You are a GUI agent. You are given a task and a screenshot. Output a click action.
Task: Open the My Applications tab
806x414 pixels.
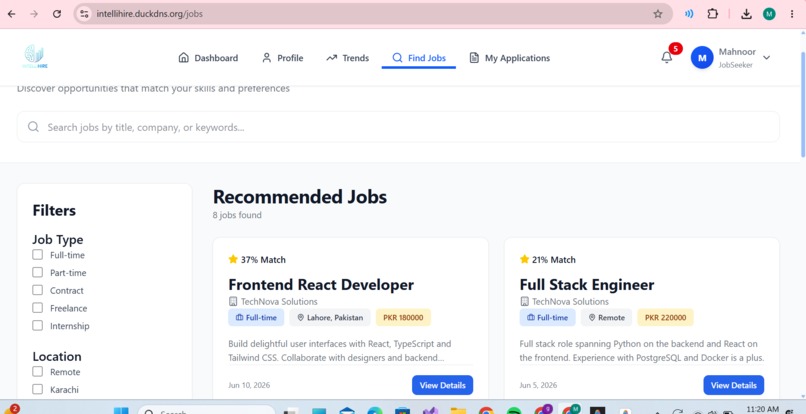click(x=510, y=58)
